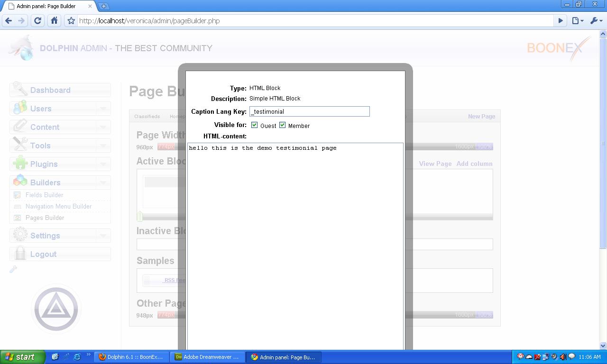The width and height of the screenshot is (607, 364).
Task: Expand the Users menu arrow
Action: 103,109
